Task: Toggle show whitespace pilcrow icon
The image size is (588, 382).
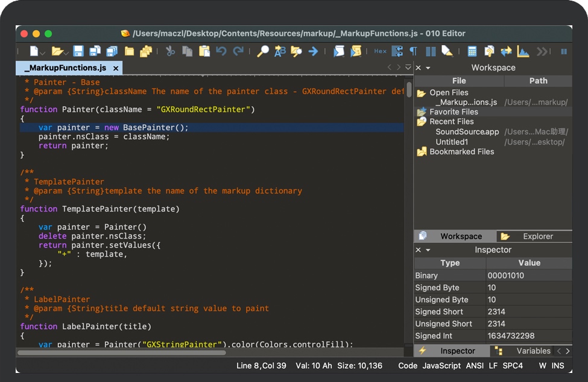Action: [413, 51]
